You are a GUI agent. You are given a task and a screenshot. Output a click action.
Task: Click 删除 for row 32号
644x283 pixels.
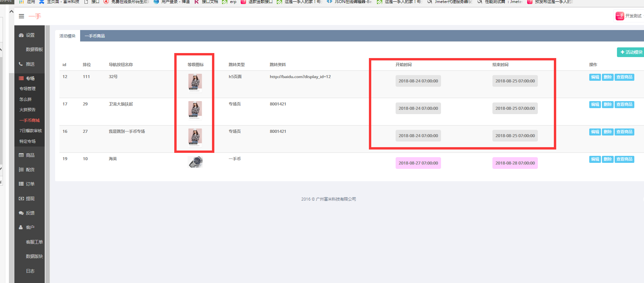tap(608, 77)
